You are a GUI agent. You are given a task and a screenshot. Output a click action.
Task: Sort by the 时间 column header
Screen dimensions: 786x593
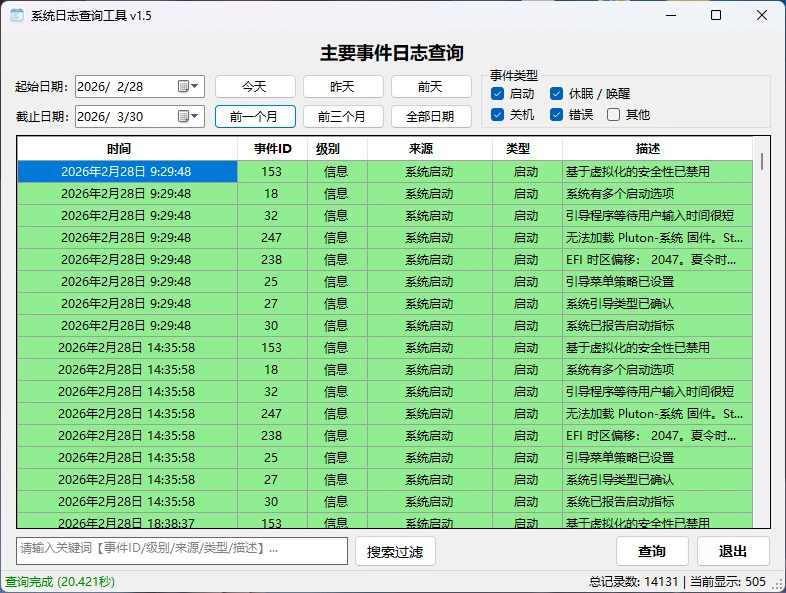coord(127,148)
